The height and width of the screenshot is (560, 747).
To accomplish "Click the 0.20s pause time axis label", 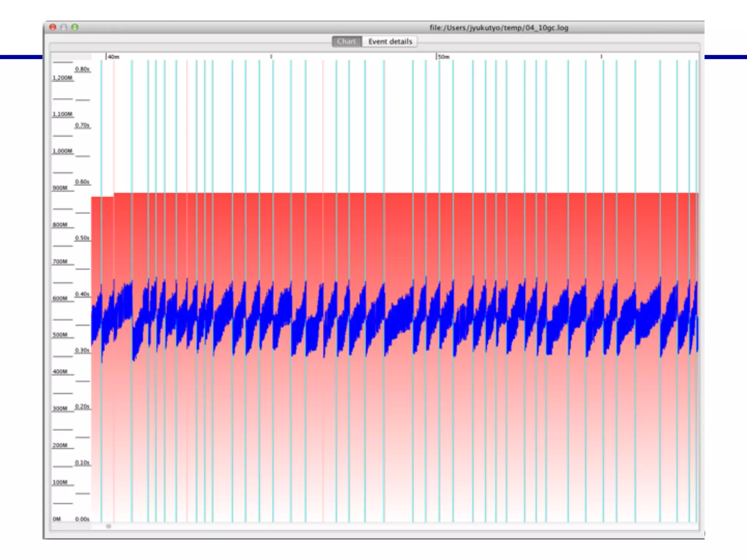I will click(82, 406).
